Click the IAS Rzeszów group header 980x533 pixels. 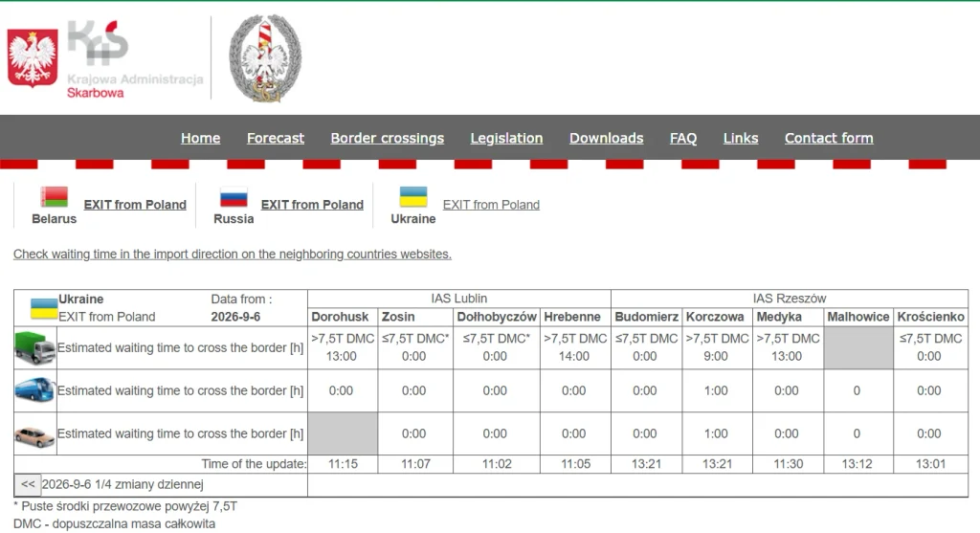click(790, 299)
